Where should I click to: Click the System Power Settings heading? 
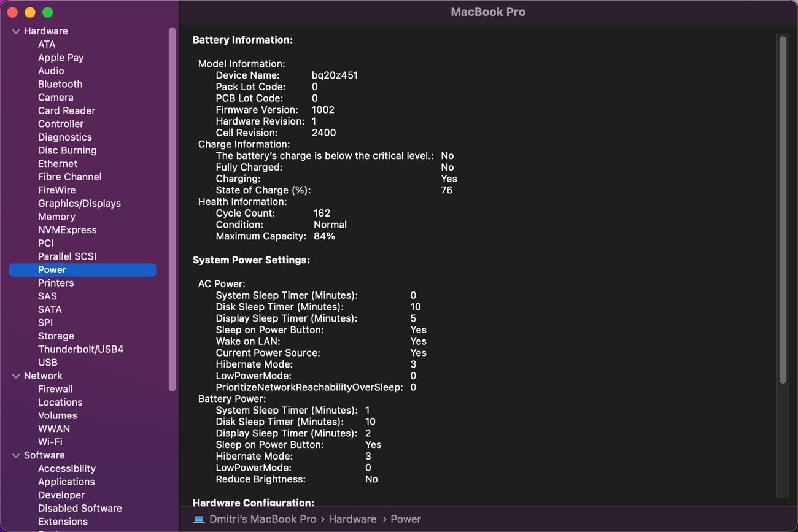tap(251, 260)
